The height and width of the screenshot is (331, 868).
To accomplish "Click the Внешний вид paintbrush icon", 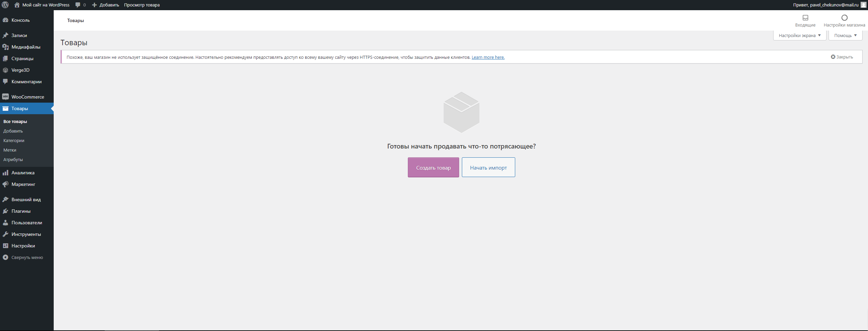I will coord(5,199).
